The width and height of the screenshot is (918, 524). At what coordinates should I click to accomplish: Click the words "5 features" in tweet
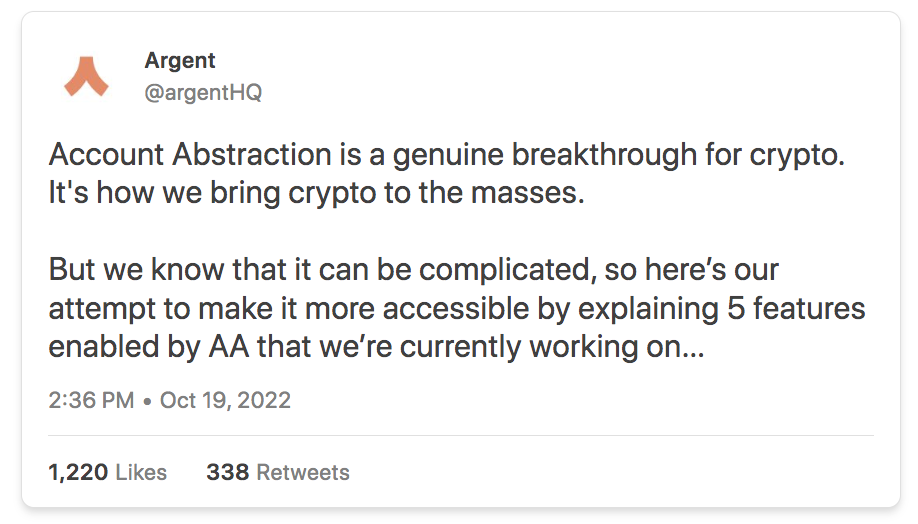[x=796, y=308]
